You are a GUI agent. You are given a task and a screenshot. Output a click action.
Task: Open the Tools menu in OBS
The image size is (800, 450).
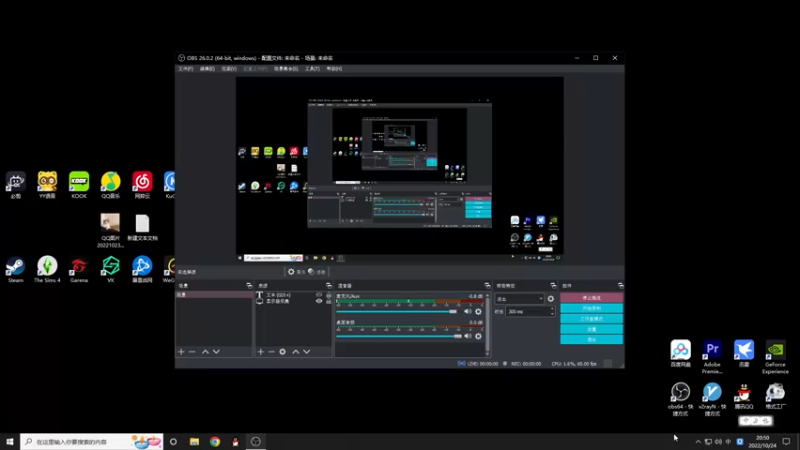[x=312, y=69]
